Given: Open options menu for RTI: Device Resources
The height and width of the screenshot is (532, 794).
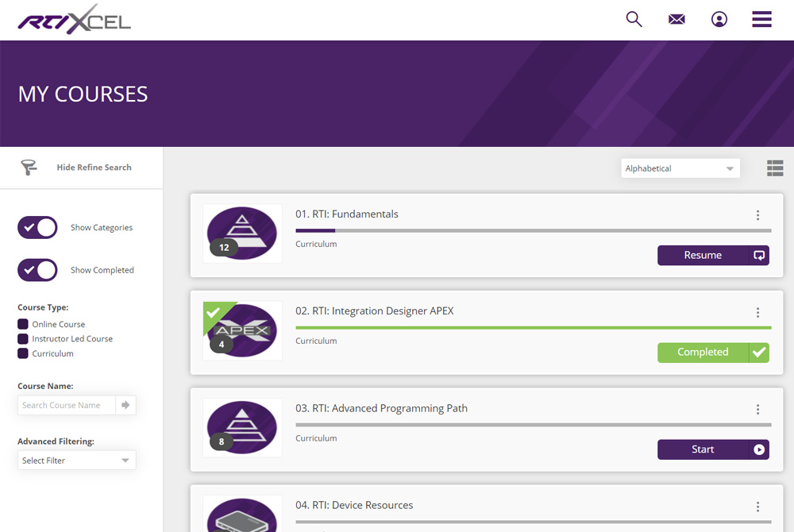Looking at the screenshot, I should coord(757,506).
